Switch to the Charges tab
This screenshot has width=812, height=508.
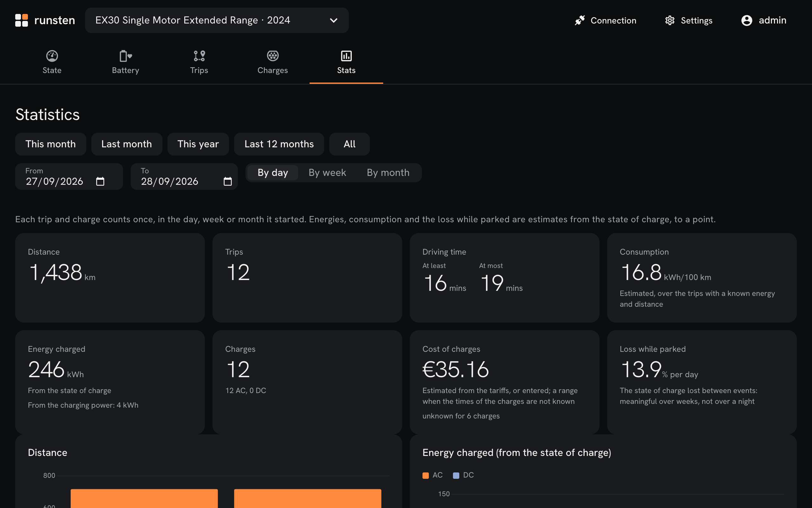pyautogui.click(x=273, y=63)
